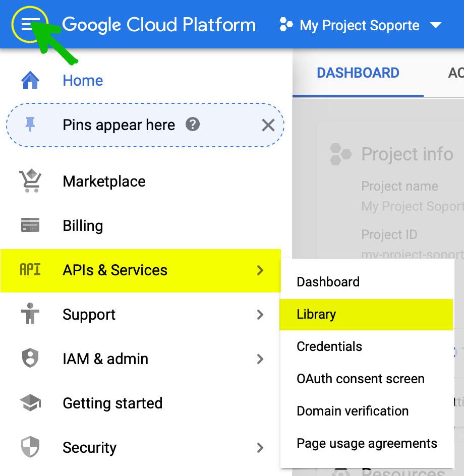Image resolution: width=464 pixels, height=476 pixels.
Task: Dismiss the Pins appear here box
Action: coord(268,125)
